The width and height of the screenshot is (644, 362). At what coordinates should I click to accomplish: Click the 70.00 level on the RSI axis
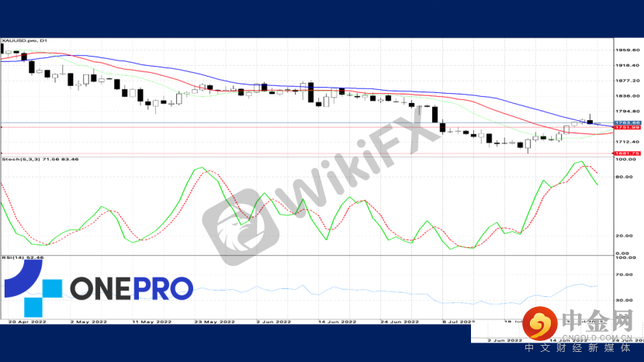[x=624, y=274]
